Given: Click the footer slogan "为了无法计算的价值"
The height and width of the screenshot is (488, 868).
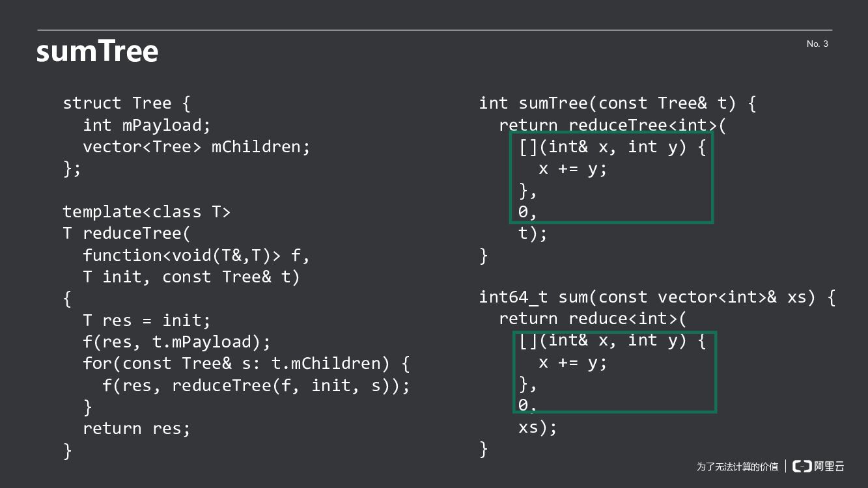Looking at the screenshot, I should click(737, 467).
